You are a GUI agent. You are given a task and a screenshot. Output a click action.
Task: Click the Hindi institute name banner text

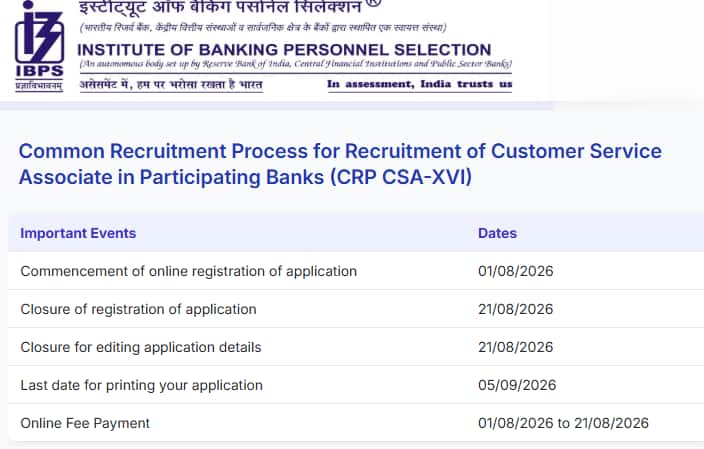point(220,7)
